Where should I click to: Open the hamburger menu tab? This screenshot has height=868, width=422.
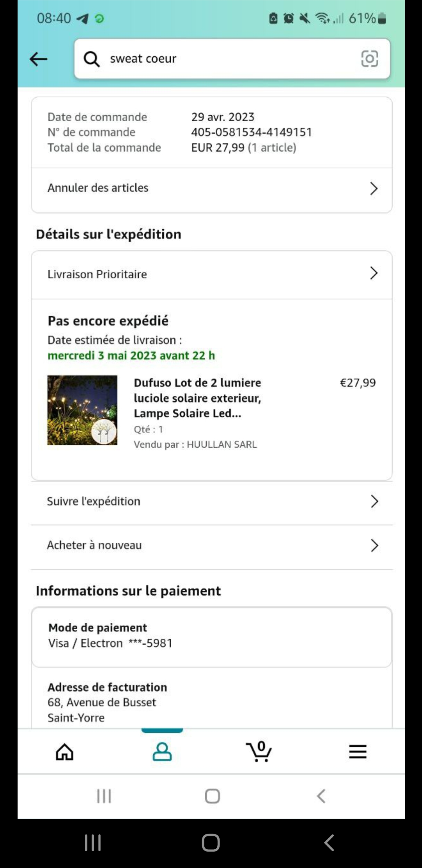tap(358, 751)
